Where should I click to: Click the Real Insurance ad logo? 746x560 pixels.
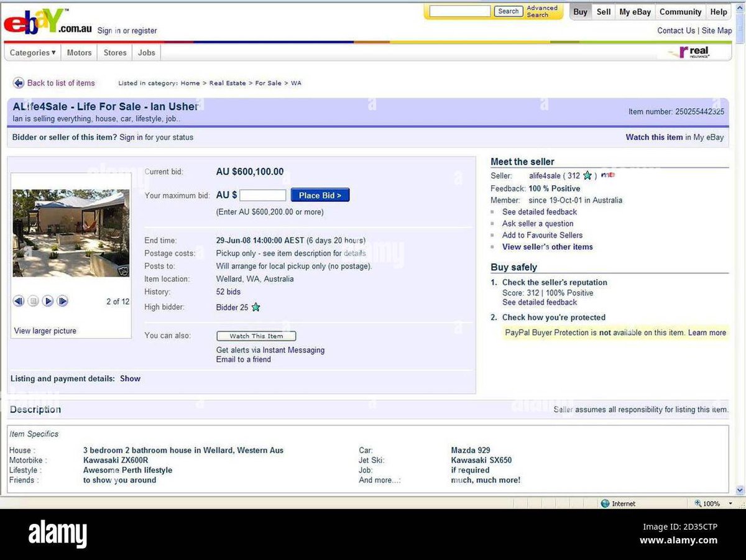pos(694,52)
